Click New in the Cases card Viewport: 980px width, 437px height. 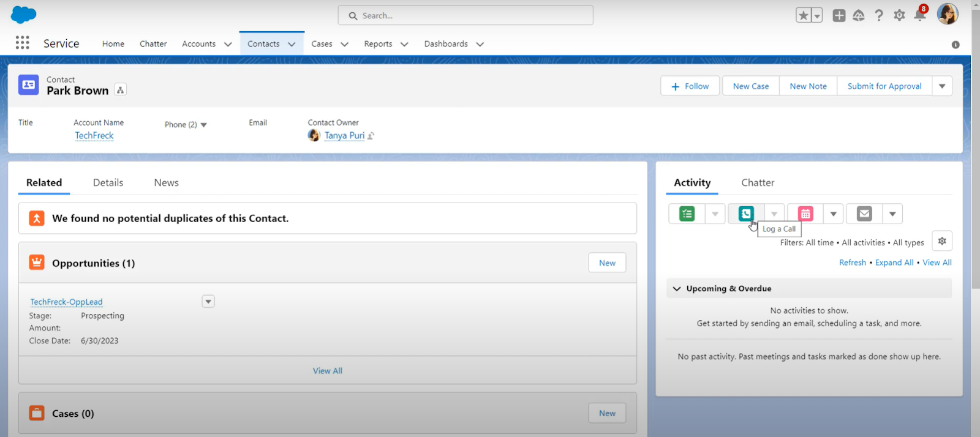[x=607, y=413]
